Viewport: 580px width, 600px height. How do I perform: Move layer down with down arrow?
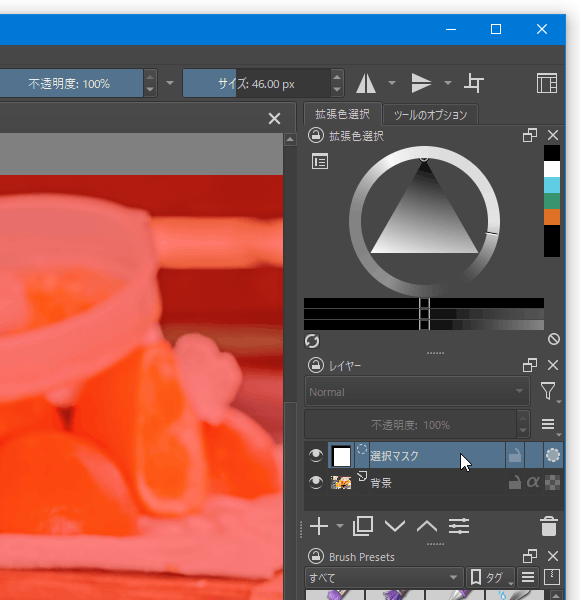pos(395,526)
